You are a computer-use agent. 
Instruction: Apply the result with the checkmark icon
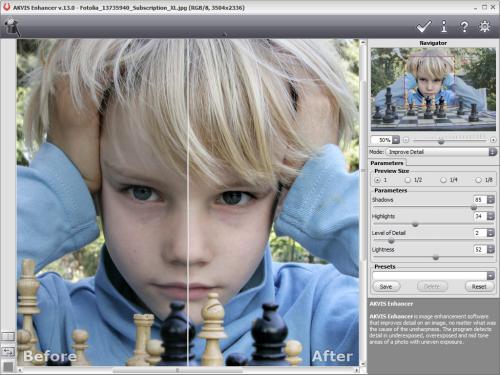tap(424, 27)
